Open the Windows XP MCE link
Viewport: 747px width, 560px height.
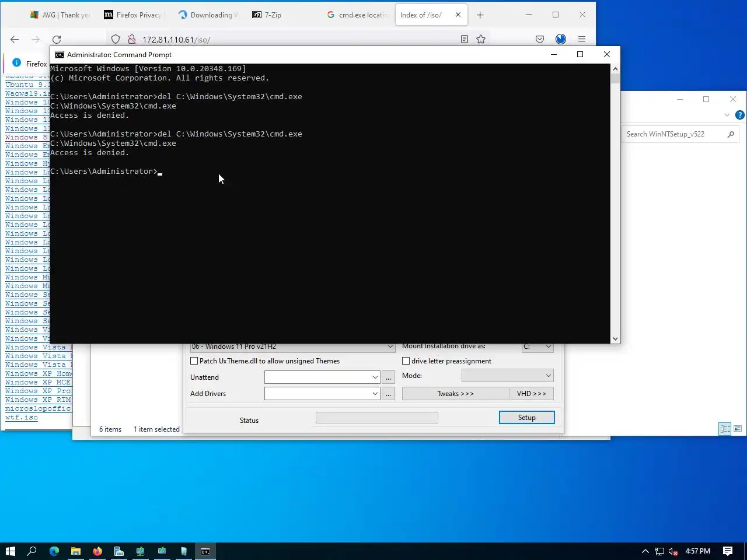pyautogui.click(x=38, y=383)
